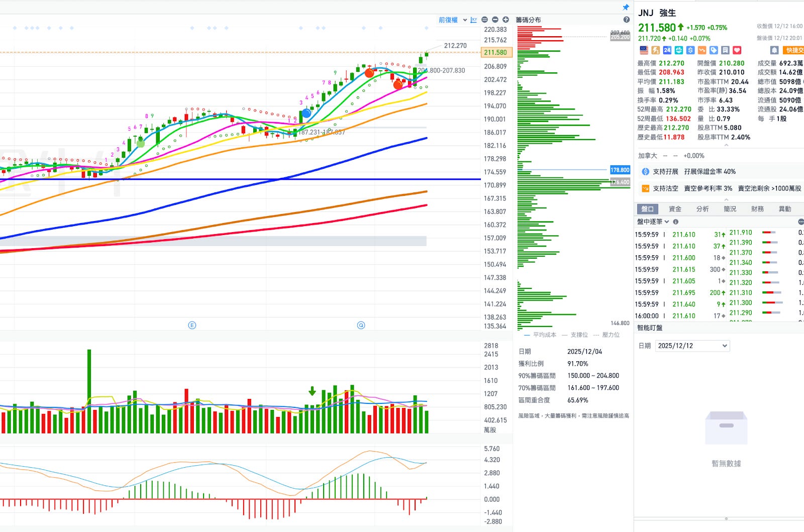Viewport: 804px width, 532px height.
Task: Switch to the 財務 tab
Action: click(x=757, y=209)
